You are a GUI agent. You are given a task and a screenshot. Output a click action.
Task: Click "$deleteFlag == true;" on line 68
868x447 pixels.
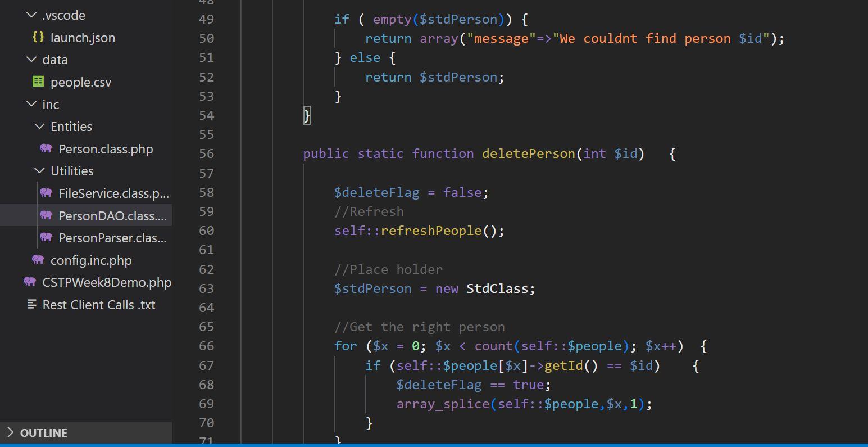[474, 385]
